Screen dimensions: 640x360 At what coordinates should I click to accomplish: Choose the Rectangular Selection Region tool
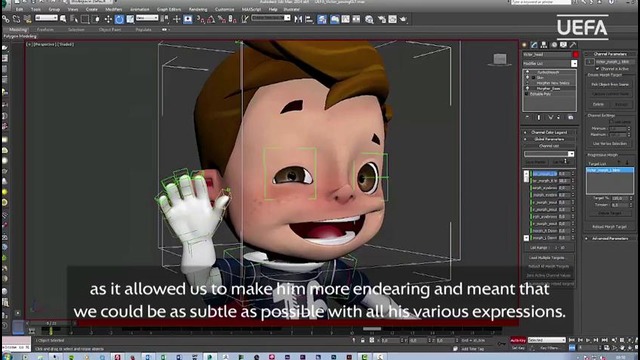(85, 19)
